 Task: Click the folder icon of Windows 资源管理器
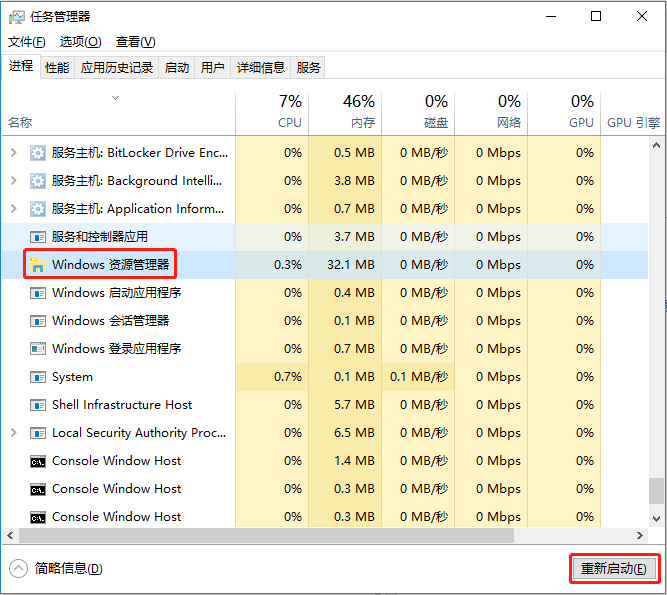click(37, 265)
